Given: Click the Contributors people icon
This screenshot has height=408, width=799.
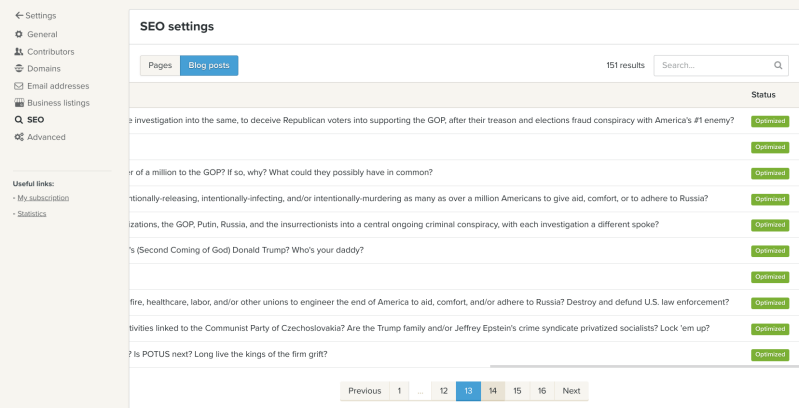Looking at the screenshot, I should point(19,51).
